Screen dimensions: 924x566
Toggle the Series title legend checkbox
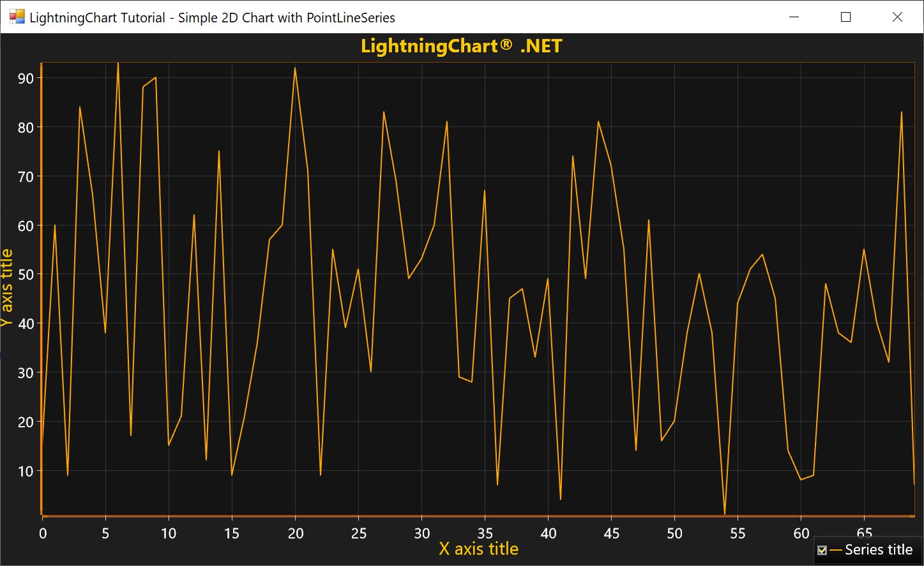point(822,550)
